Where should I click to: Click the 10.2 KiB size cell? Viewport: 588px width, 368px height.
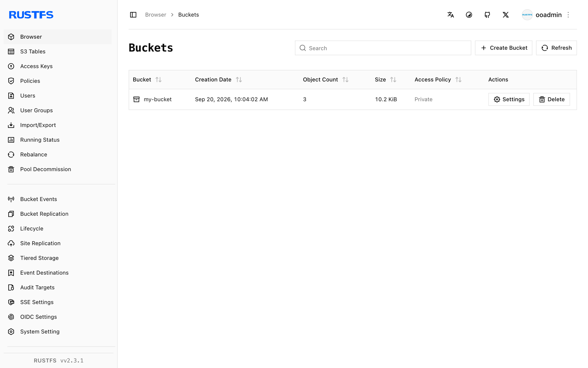point(386,99)
